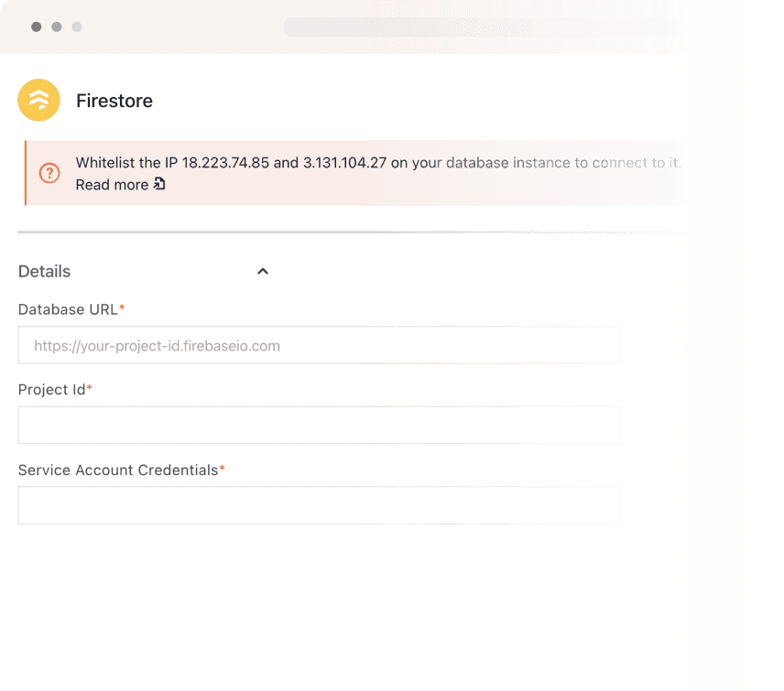
Task: Click the Project Id input field
Action: [x=319, y=425]
